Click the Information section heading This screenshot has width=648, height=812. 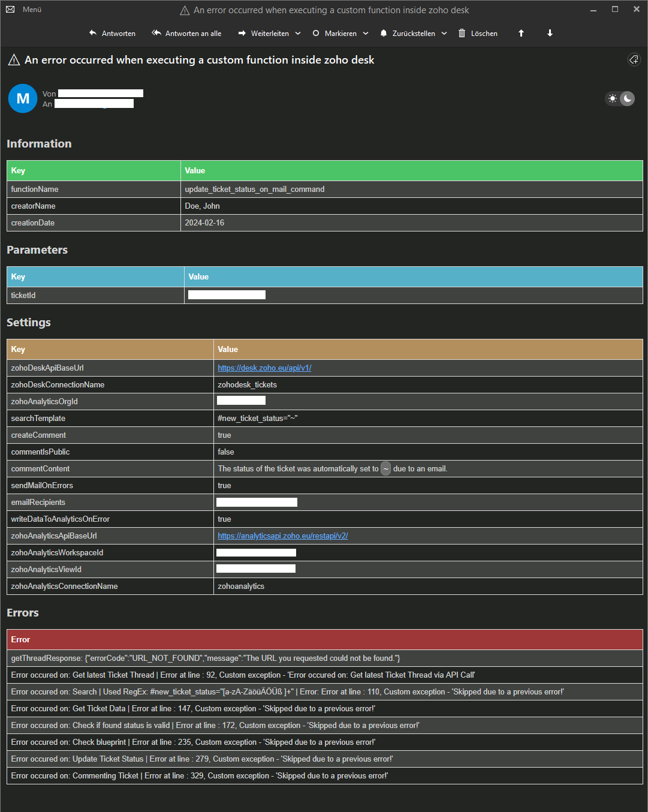coord(39,144)
